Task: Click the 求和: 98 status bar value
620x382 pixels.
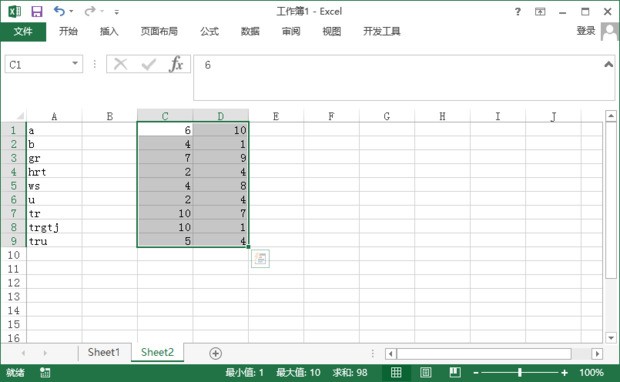Action: pyautogui.click(x=350, y=373)
